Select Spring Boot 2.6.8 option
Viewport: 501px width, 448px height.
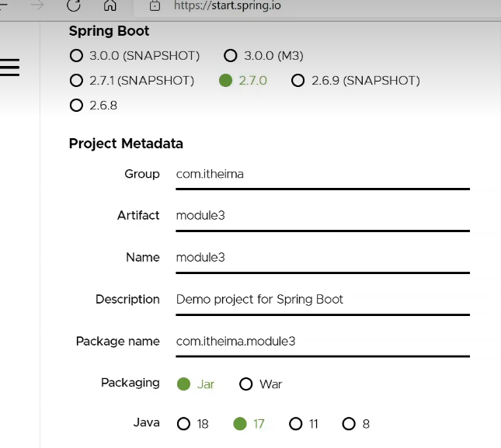(x=93, y=106)
